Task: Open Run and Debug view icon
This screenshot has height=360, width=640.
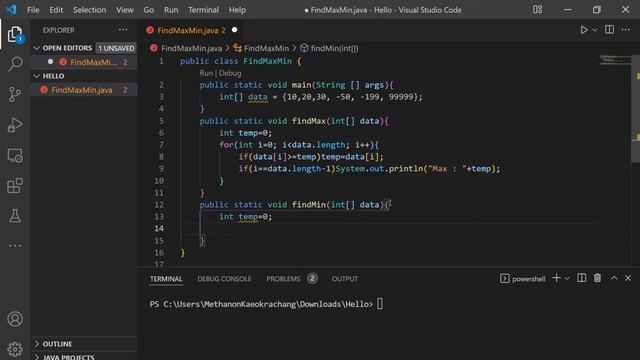Action: (15, 125)
